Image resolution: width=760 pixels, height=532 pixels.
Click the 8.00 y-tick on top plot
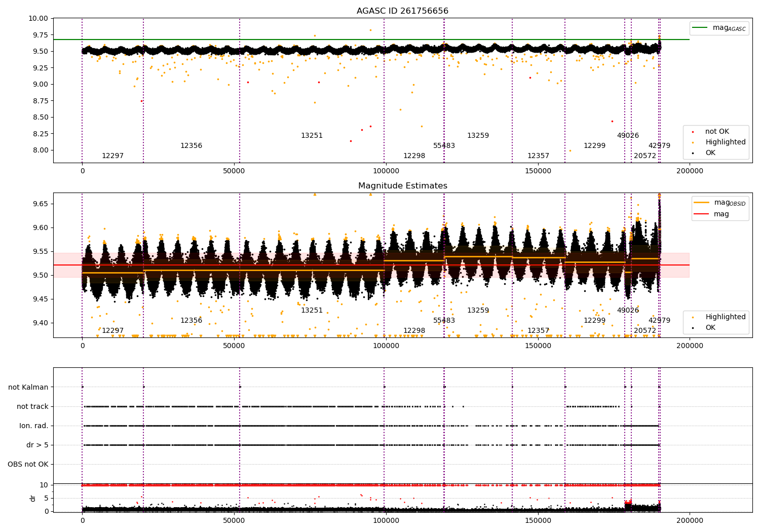(40, 150)
